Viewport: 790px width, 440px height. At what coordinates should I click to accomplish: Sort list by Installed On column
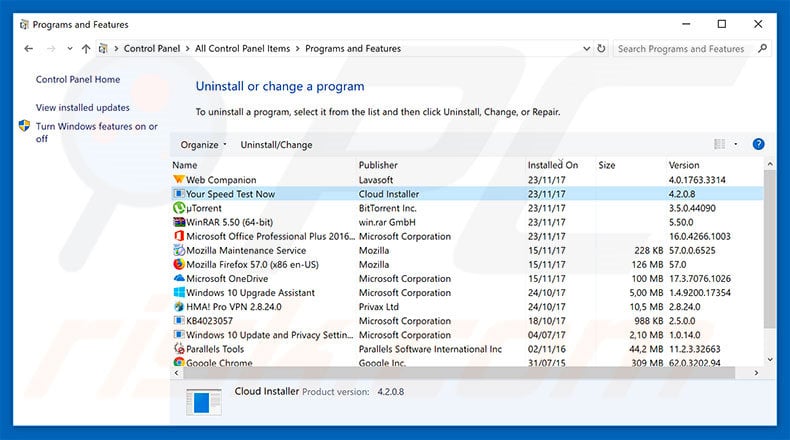[553, 165]
